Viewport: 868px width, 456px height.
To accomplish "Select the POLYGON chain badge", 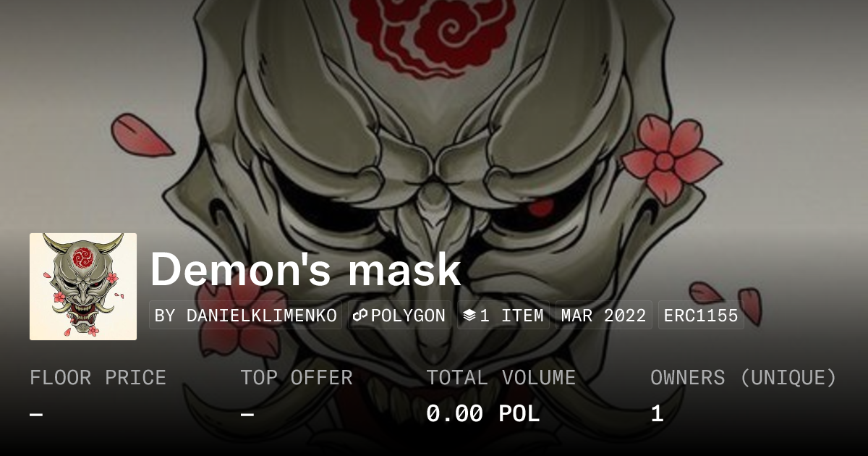I will (x=399, y=316).
